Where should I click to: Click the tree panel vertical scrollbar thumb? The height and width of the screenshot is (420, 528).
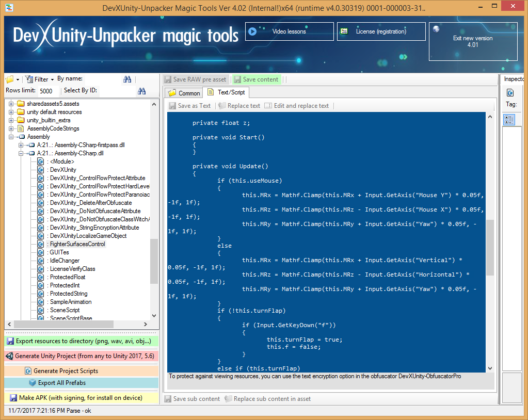point(154,261)
